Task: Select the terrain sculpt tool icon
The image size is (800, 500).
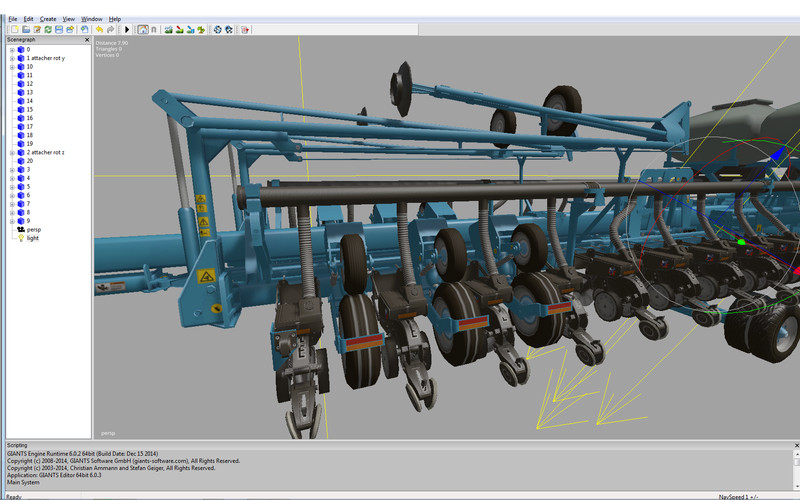Action: tap(167, 30)
